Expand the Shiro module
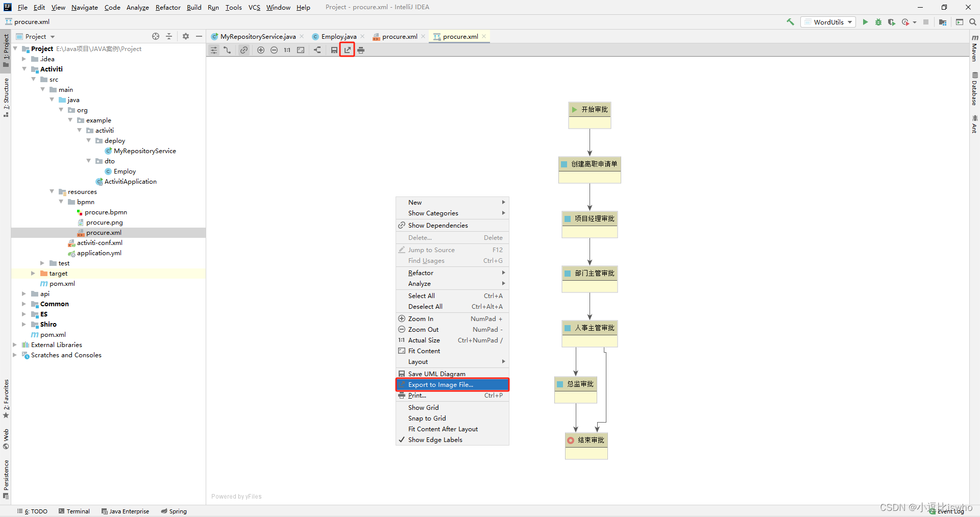Viewport: 980px width, 517px height. click(x=24, y=324)
